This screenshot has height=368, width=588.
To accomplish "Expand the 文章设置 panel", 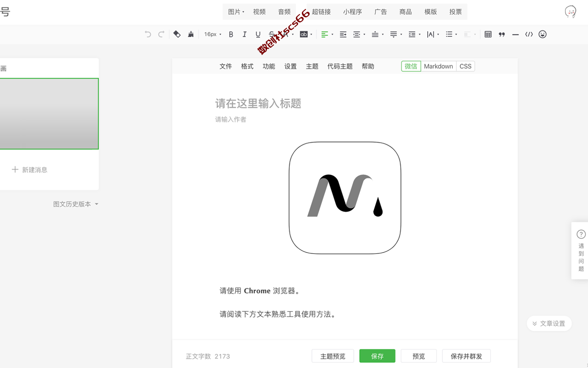I will [549, 323].
